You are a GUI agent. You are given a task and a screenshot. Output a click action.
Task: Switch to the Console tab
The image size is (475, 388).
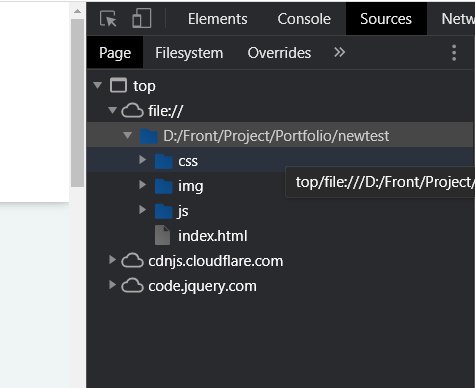click(304, 19)
